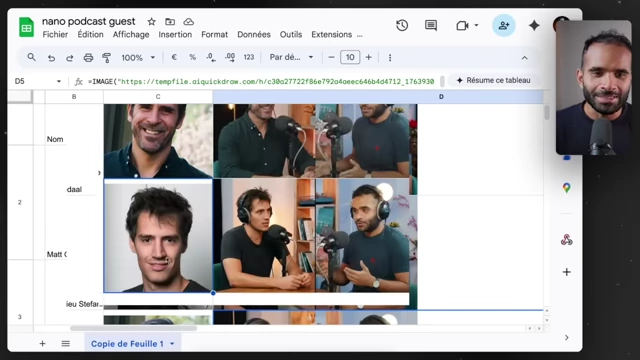The height and width of the screenshot is (360, 640).
Task: Apply euro currency format
Action: 174,58
